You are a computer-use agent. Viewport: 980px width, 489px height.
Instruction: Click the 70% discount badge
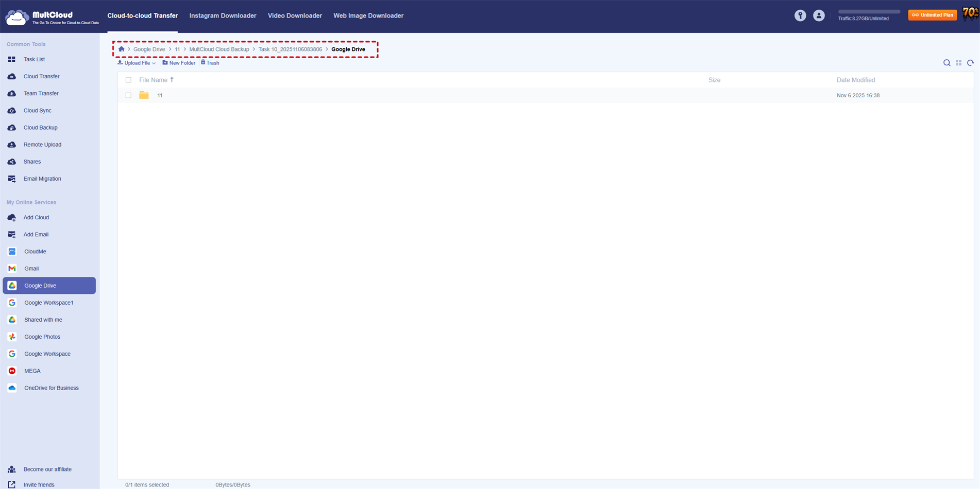pyautogui.click(x=970, y=14)
